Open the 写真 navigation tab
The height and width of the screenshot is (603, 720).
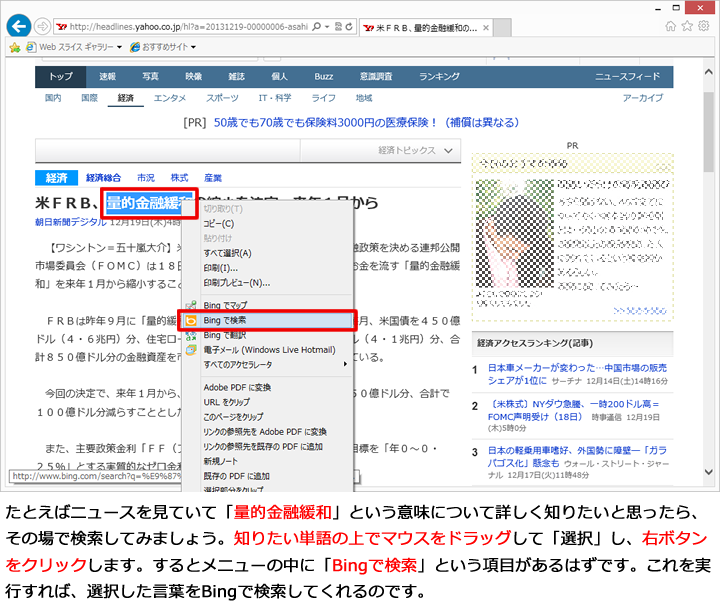[x=150, y=77]
